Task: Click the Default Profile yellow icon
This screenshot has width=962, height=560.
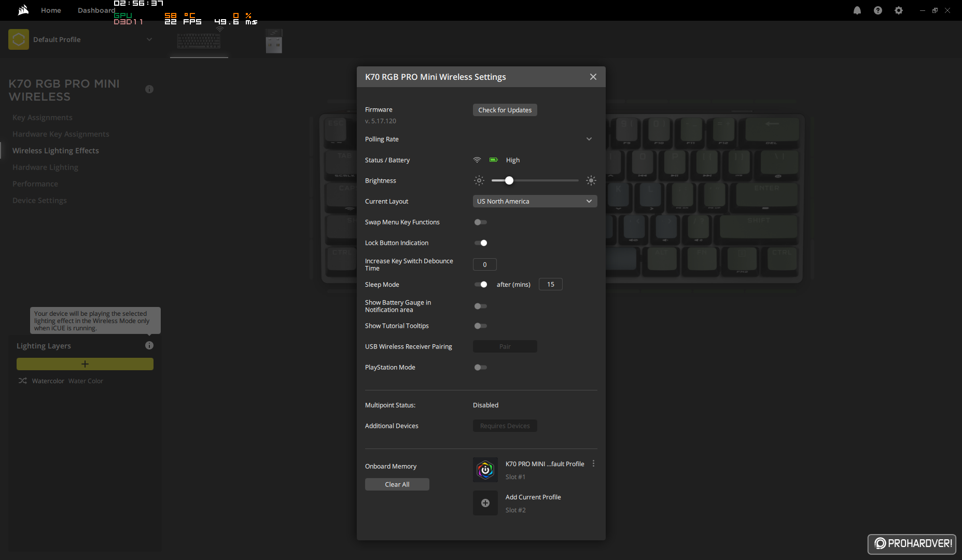Action: pos(19,39)
